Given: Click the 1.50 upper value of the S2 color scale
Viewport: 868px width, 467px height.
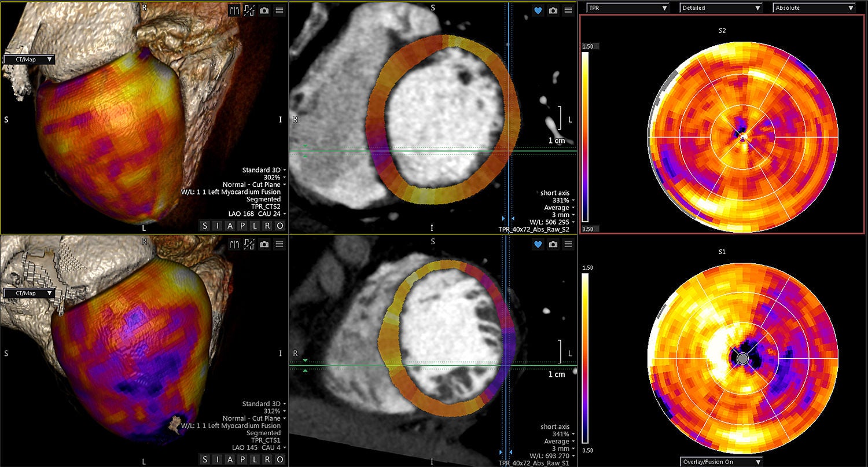Looking at the screenshot, I should 589,46.
